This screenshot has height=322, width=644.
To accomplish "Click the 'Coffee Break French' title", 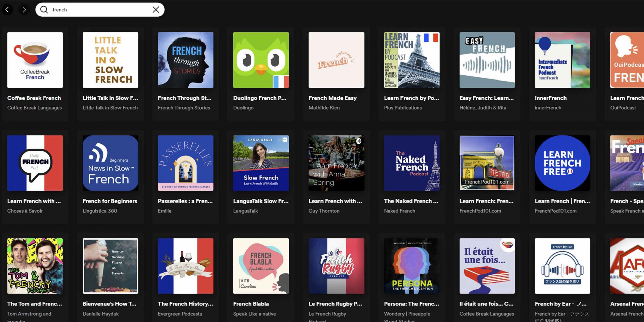I will click(x=34, y=98).
